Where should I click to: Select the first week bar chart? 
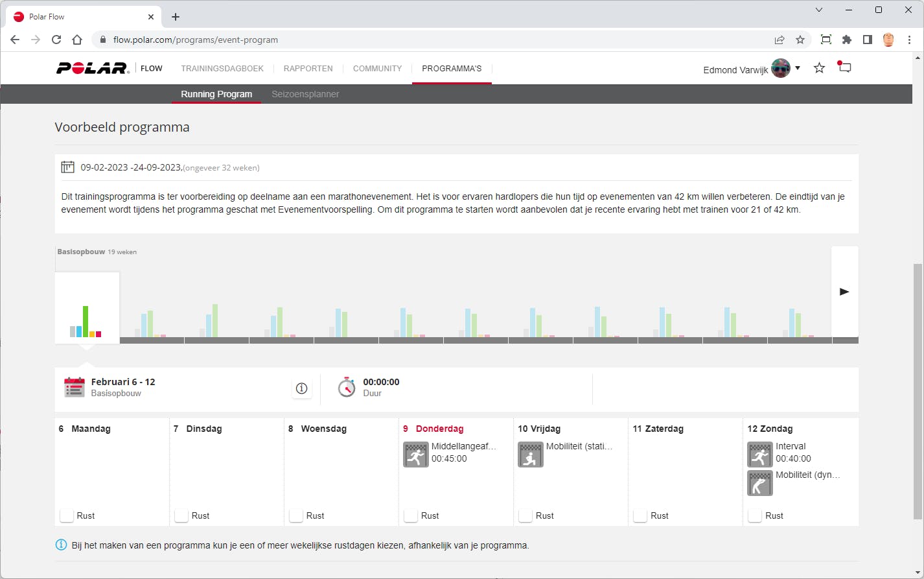[x=87, y=308]
